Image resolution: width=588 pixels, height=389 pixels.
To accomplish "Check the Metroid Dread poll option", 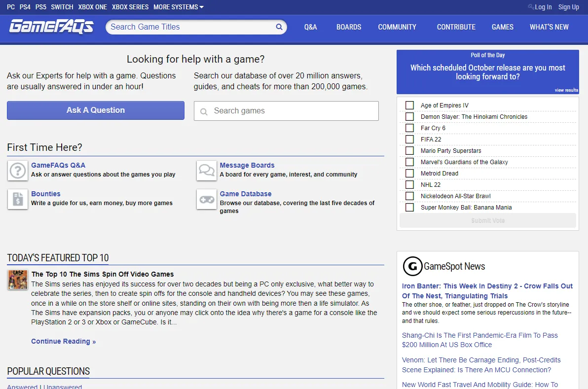I will point(409,173).
